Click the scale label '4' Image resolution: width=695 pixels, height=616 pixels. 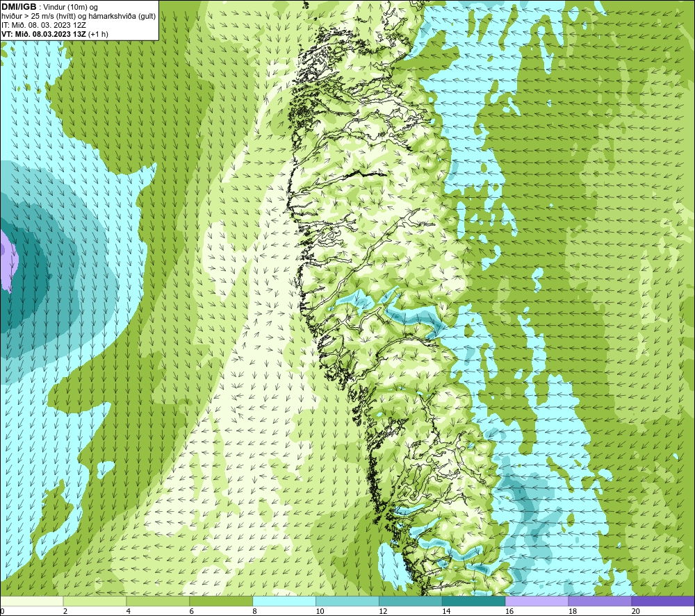[x=128, y=611]
